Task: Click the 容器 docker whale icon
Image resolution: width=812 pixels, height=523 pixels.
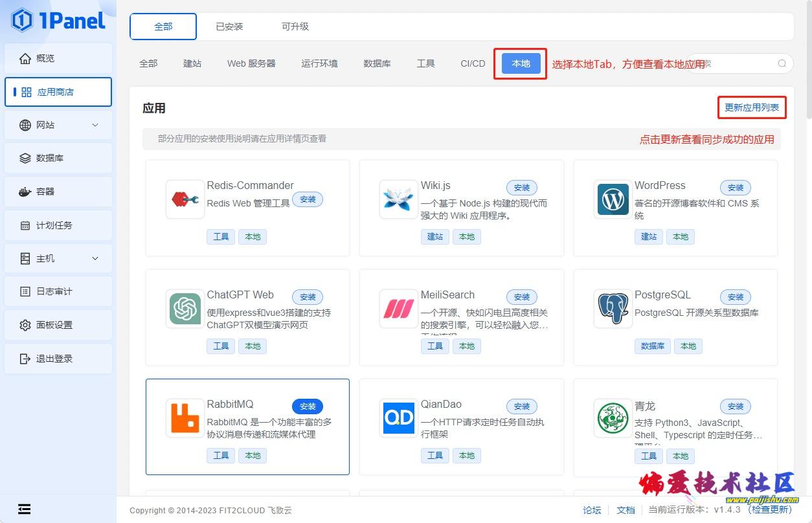Action: [x=25, y=192]
